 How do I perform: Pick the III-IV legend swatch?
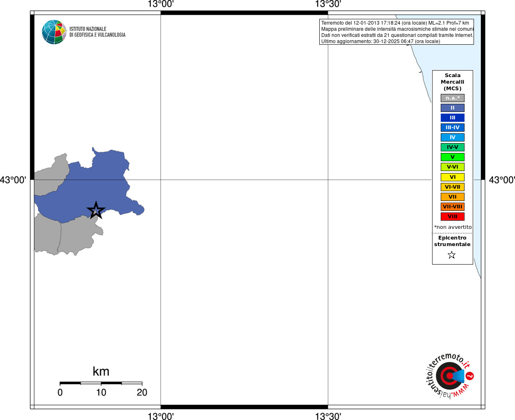point(453,128)
